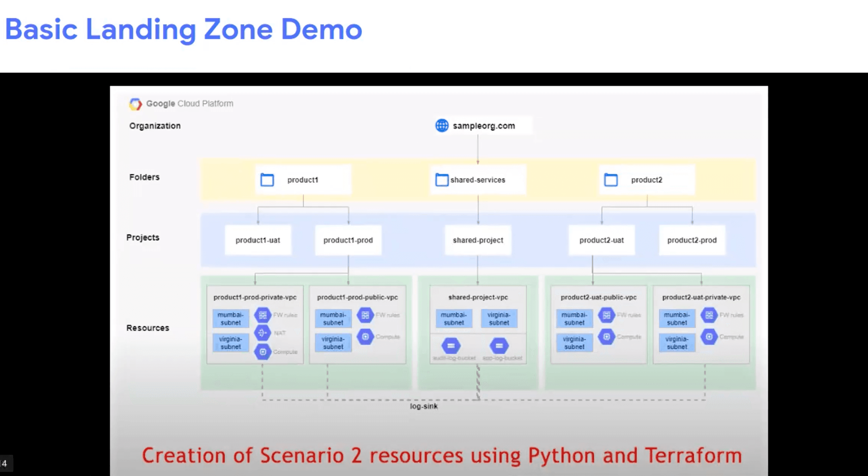Image resolution: width=868 pixels, height=476 pixels.
Task: Click the globe icon beside sampleorg.com
Action: 441,126
